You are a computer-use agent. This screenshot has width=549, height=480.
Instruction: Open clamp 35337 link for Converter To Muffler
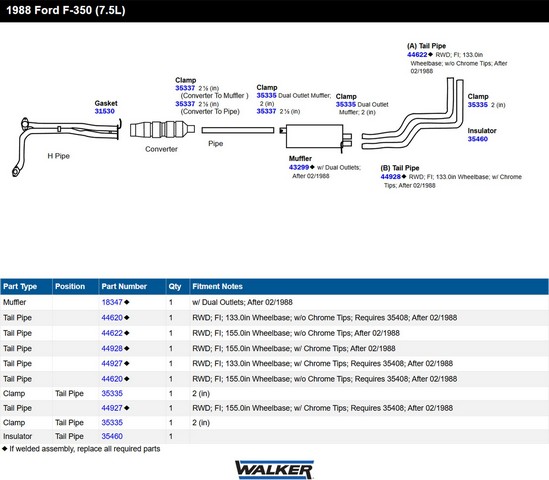185,88
